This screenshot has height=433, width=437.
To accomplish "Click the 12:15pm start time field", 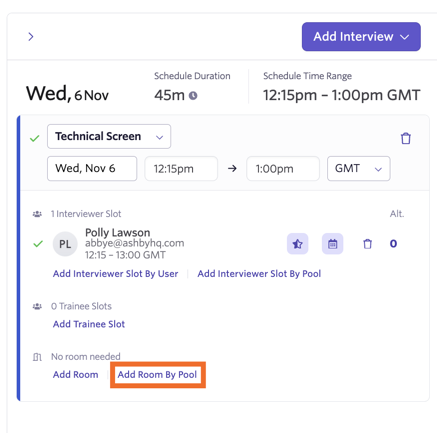I will click(x=181, y=169).
